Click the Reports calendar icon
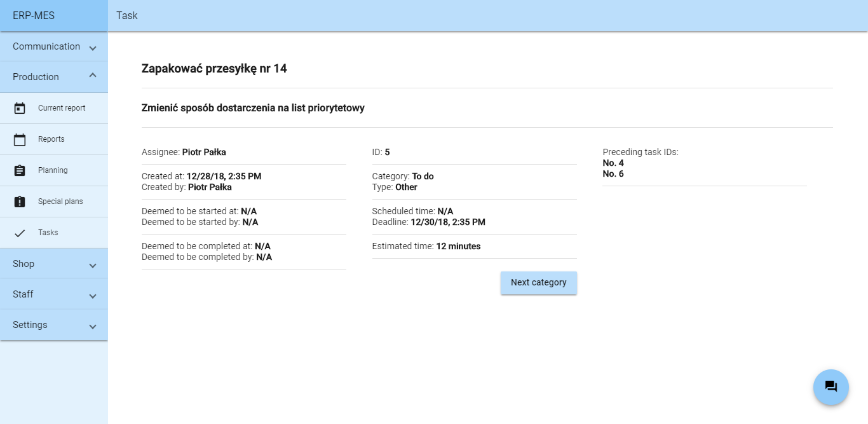The height and width of the screenshot is (424, 868). coord(20,139)
